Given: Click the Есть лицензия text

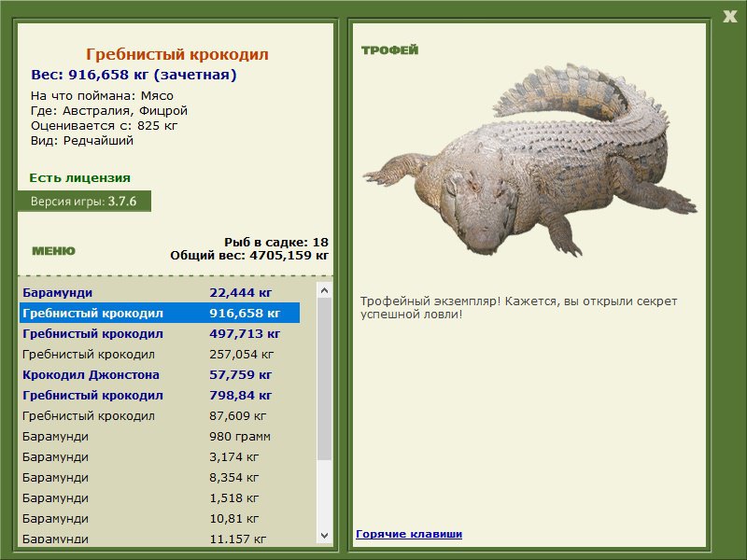Looking at the screenshot, I should 80,177.
